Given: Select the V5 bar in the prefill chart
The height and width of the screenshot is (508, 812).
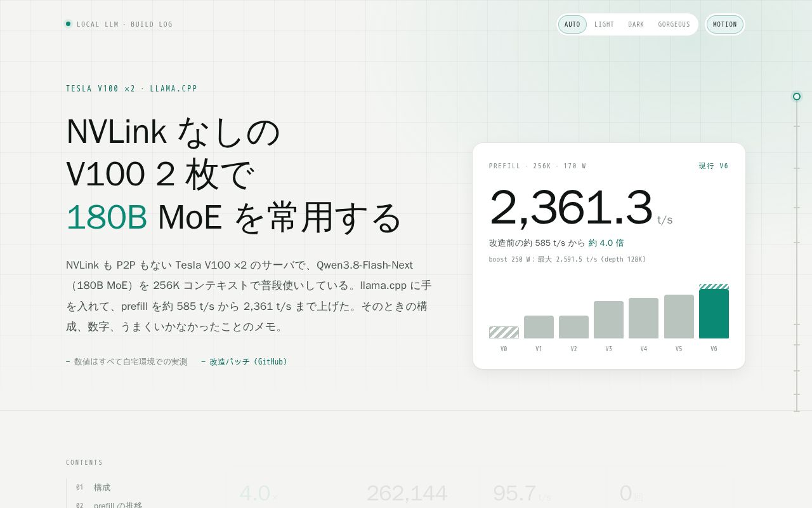Looking at the screenshot, I should click(x=679, y=317).
